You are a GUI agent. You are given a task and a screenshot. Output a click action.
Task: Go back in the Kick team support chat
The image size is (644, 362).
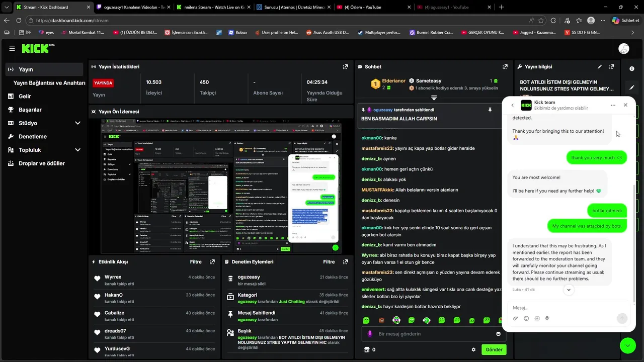512,105
